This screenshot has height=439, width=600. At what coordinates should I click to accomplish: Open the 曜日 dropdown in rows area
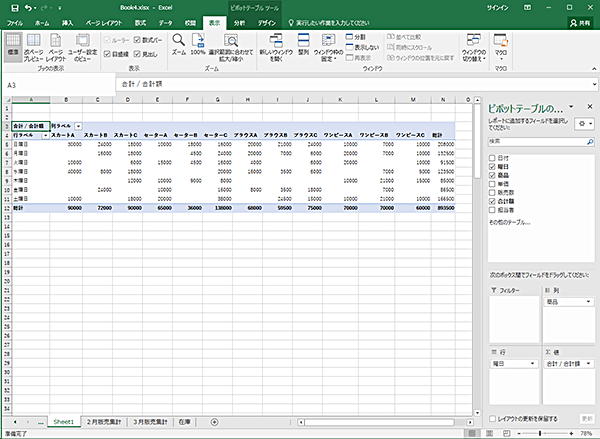532,364
